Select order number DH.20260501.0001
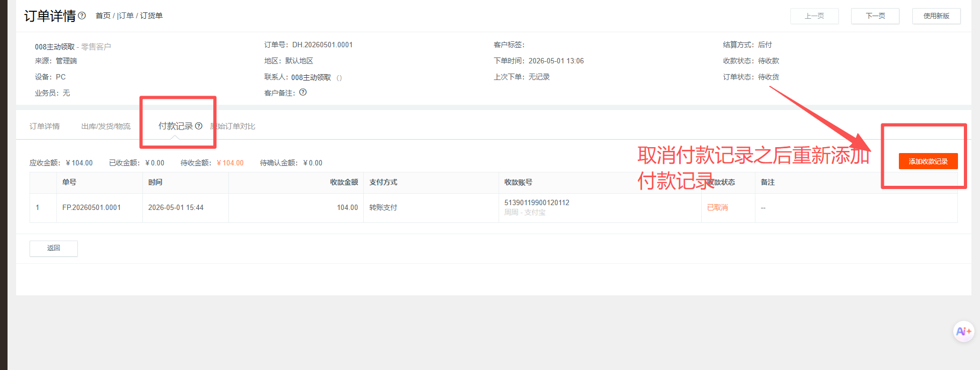The width and height of the screenshot is (980, 370). [322, 45]
